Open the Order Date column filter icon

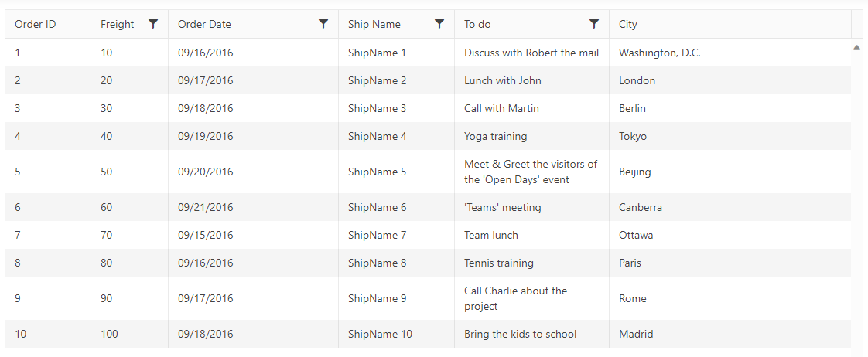pos(324,24)
